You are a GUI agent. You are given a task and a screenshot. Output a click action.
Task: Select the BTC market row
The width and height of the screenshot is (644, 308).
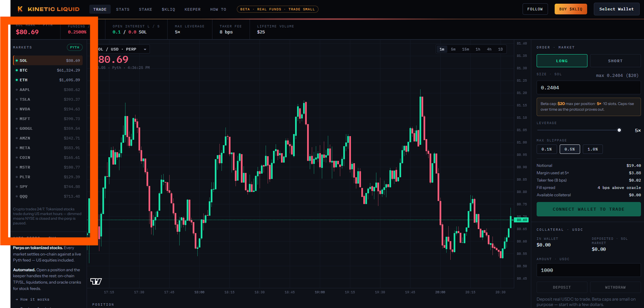click(48, 70)
